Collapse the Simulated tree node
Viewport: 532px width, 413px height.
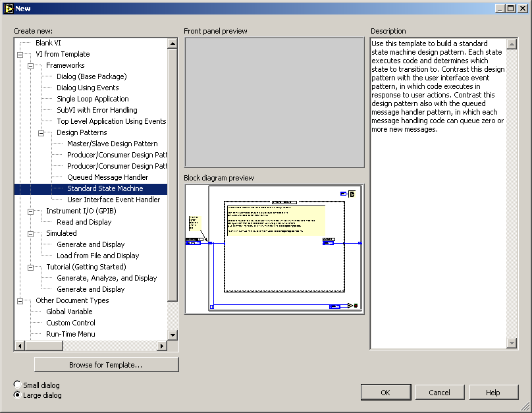point(31,234)
